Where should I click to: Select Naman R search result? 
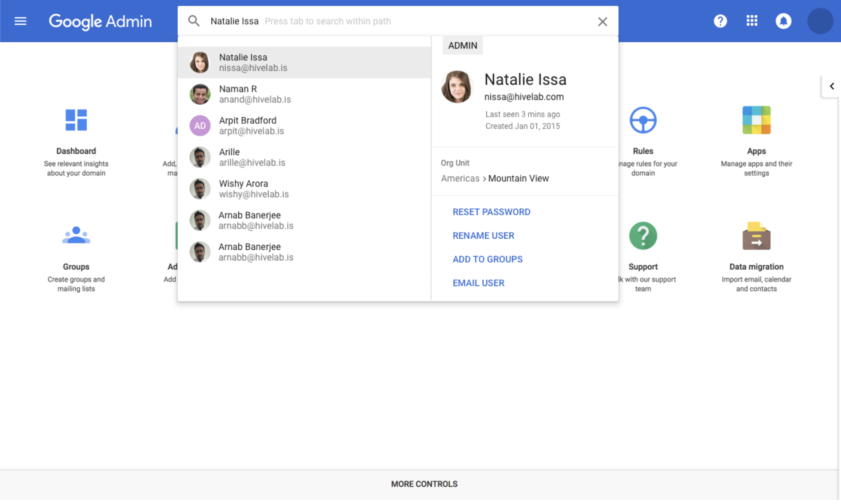[x=304, y=94]
